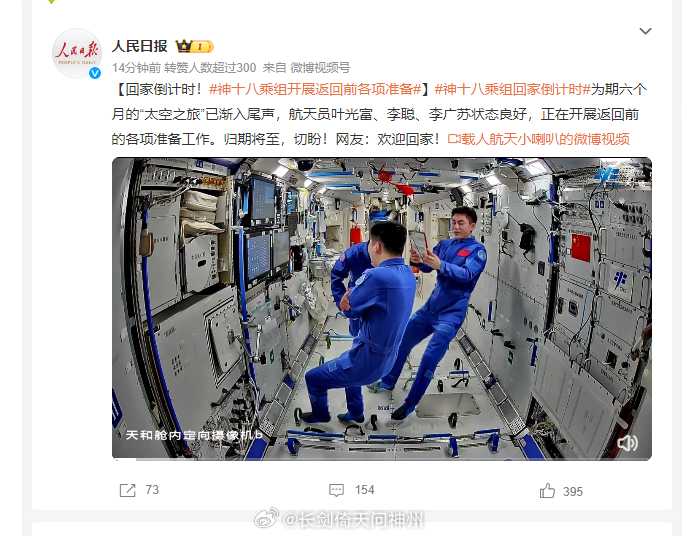Click the 395 likes count
Screen dimensions: 682x536
[x=573, y=492]
